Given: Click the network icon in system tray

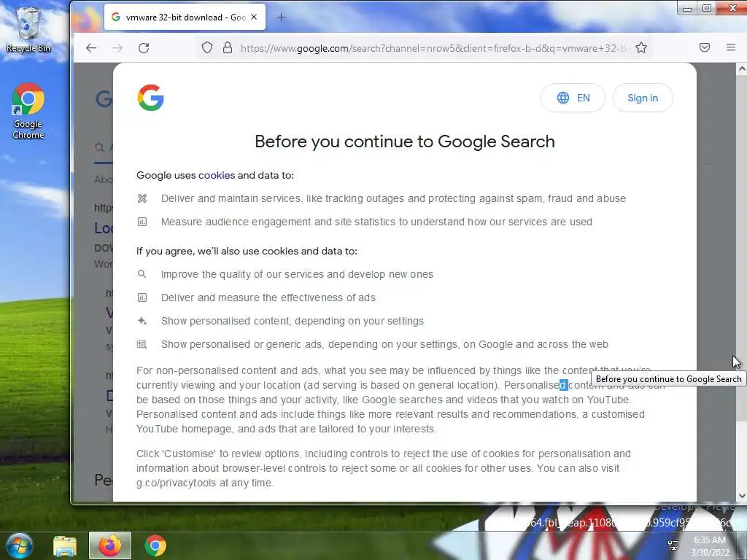Looking at the screenshot, I should tap(673, 545).
